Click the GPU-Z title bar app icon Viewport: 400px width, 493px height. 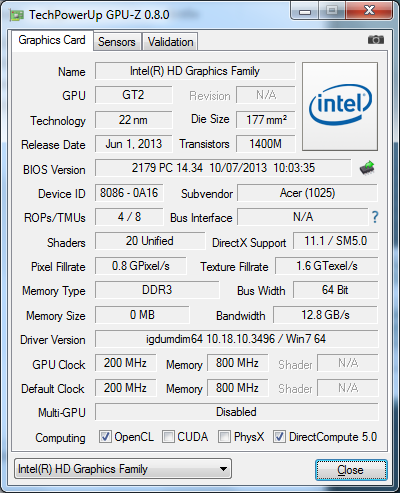[x=16, y=15]
